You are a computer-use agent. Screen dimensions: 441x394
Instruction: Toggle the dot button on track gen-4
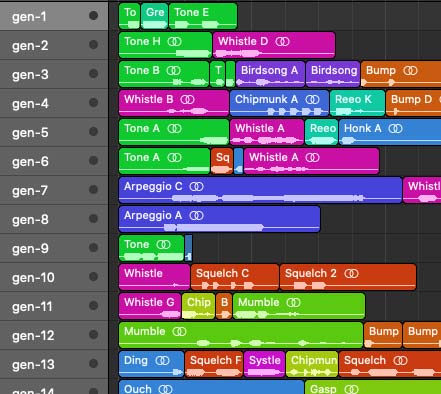94,102
